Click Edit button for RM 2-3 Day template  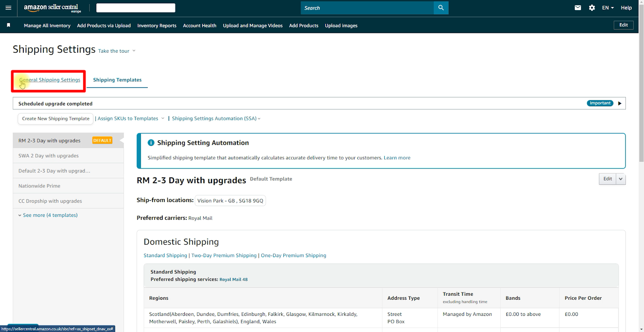608,179
